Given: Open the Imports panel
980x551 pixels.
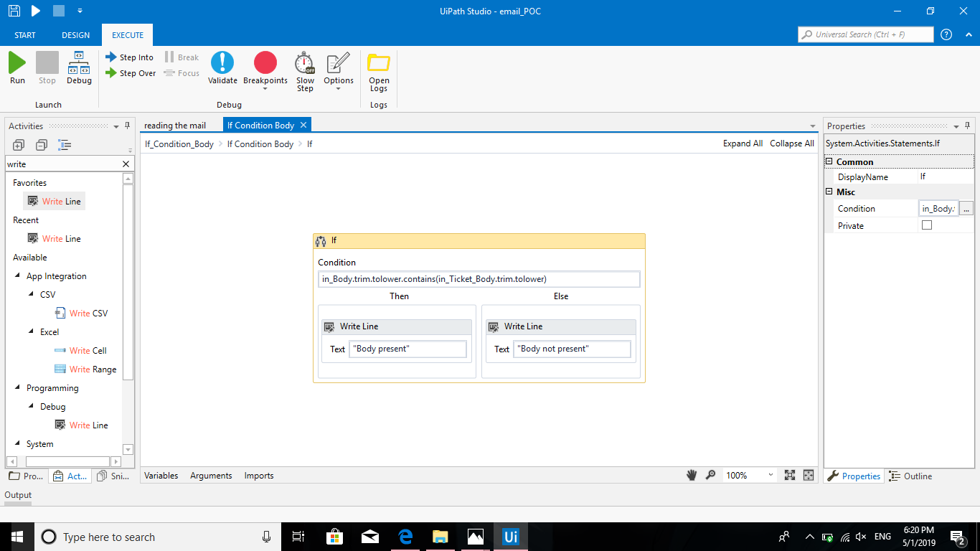Looking at the screenshot, I should point(259,476).
